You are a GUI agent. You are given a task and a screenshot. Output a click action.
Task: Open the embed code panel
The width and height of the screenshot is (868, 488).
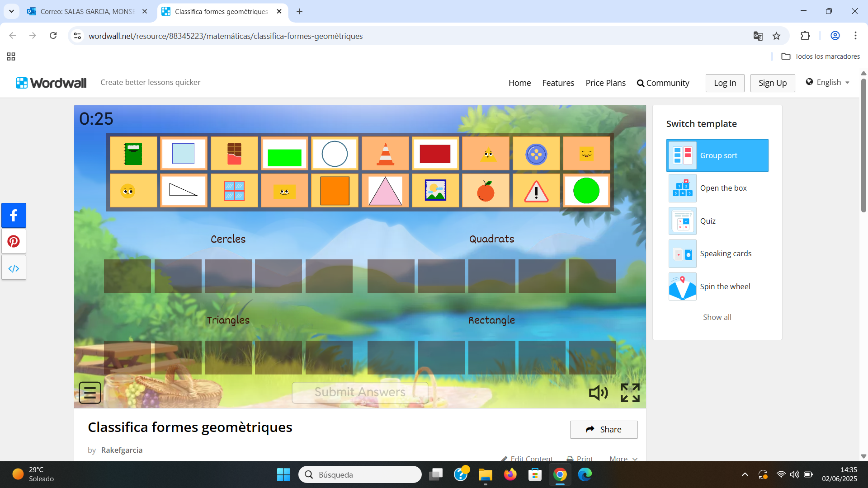14,267
